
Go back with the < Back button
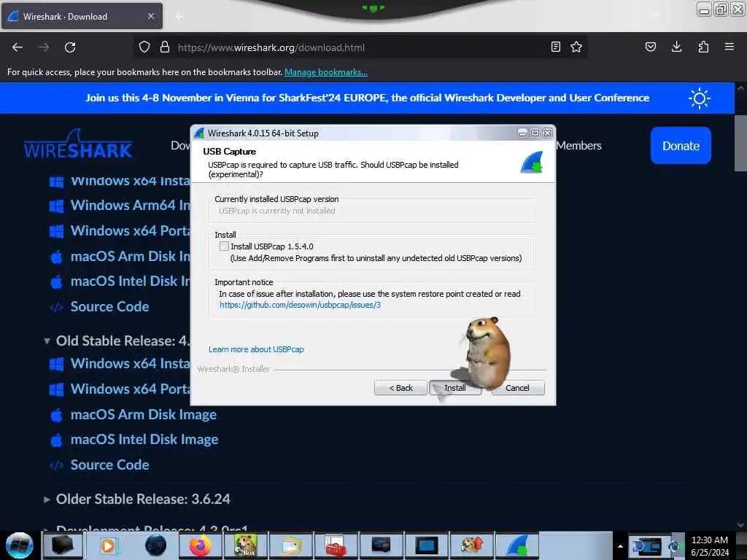(x=400, y=388)
